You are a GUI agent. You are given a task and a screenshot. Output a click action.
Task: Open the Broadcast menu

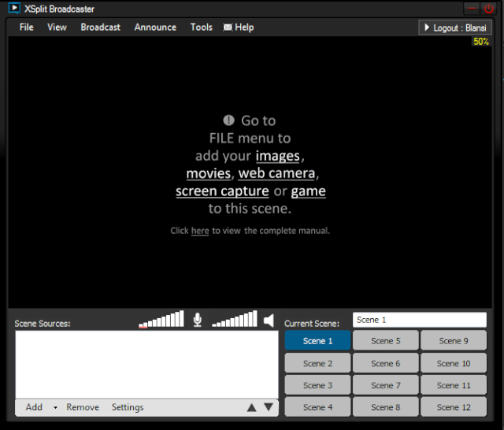pyautogui.click(x=100, y=28)
